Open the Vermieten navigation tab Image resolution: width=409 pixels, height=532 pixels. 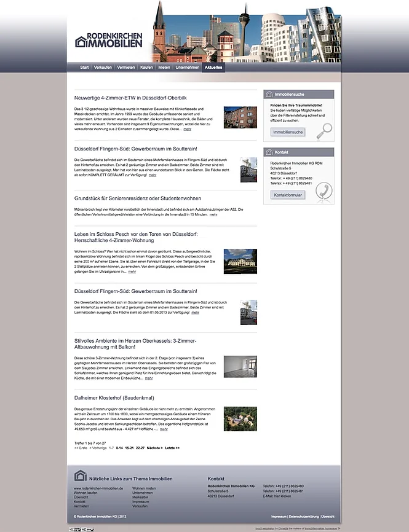[x=126, y=67]
